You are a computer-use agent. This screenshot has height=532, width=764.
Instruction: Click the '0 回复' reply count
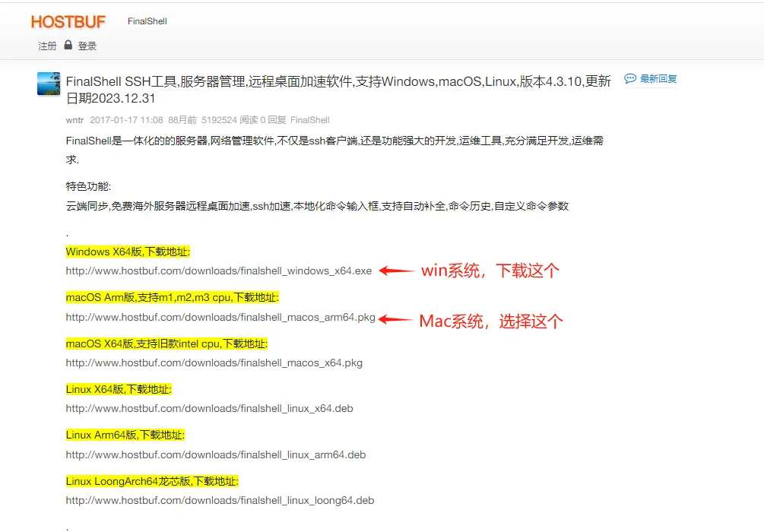pyautogui.click(x=274, y=120)
